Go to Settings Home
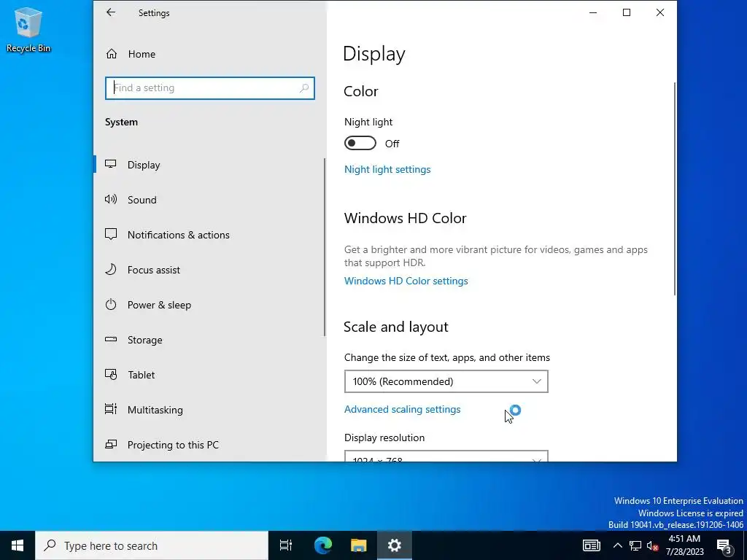747x560 pixels. [209, 54]
